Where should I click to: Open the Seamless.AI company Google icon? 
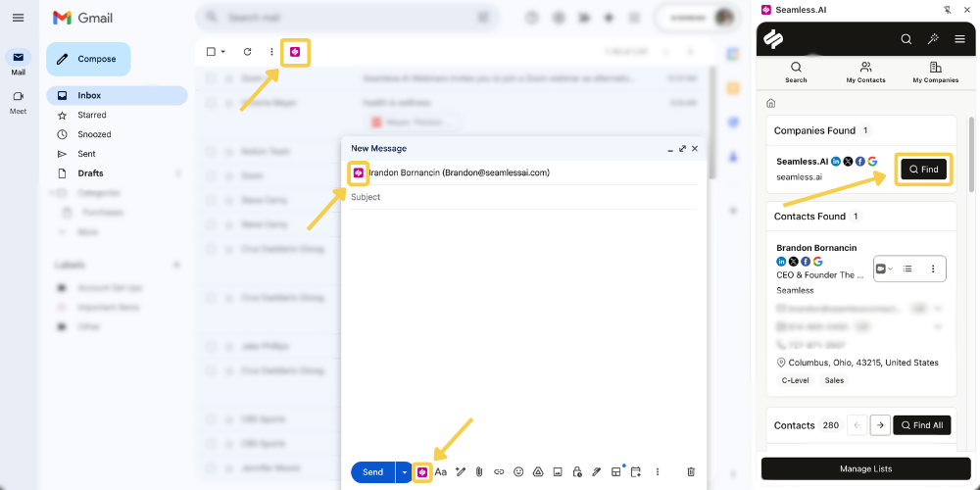872,162
